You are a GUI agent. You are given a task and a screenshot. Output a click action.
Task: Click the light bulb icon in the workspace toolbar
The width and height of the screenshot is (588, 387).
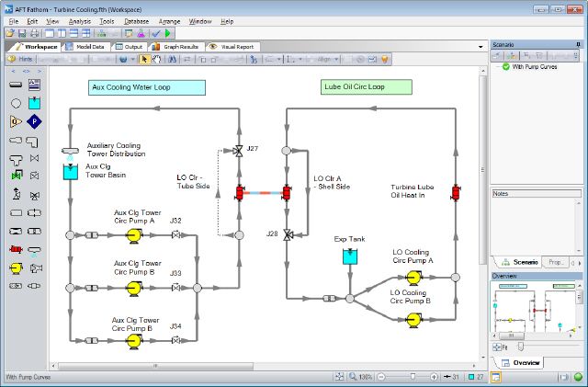(x=384, y=59)
